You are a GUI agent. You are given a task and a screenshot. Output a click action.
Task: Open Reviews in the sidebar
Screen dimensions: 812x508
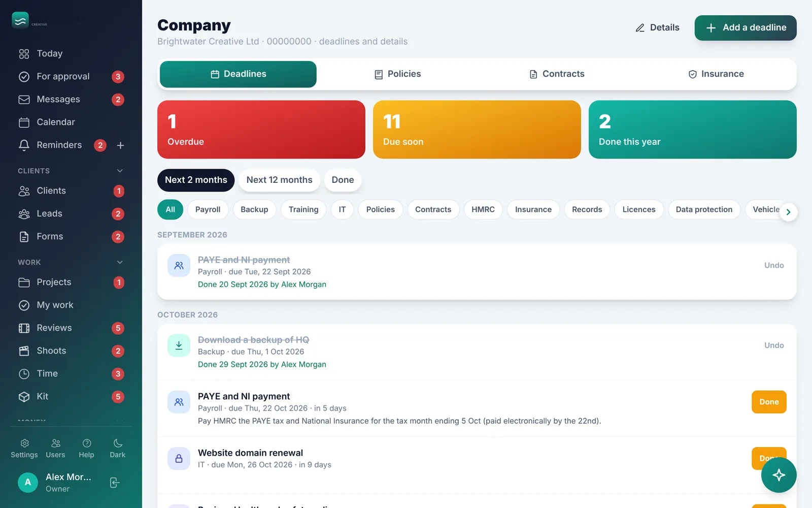point(71,328)
